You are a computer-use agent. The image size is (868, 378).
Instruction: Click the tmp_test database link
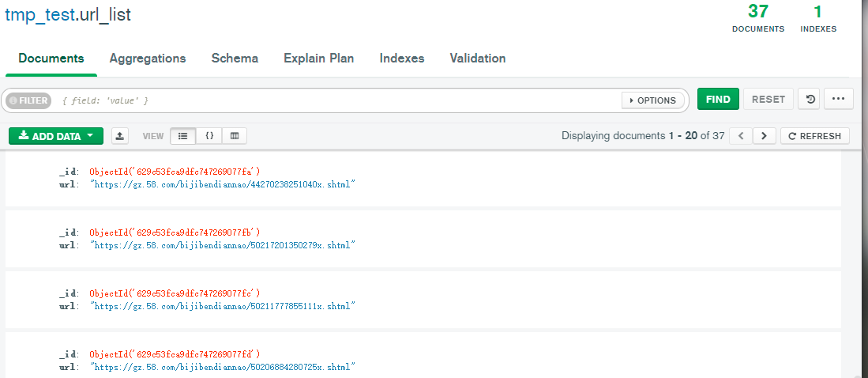tap(39, 14)
